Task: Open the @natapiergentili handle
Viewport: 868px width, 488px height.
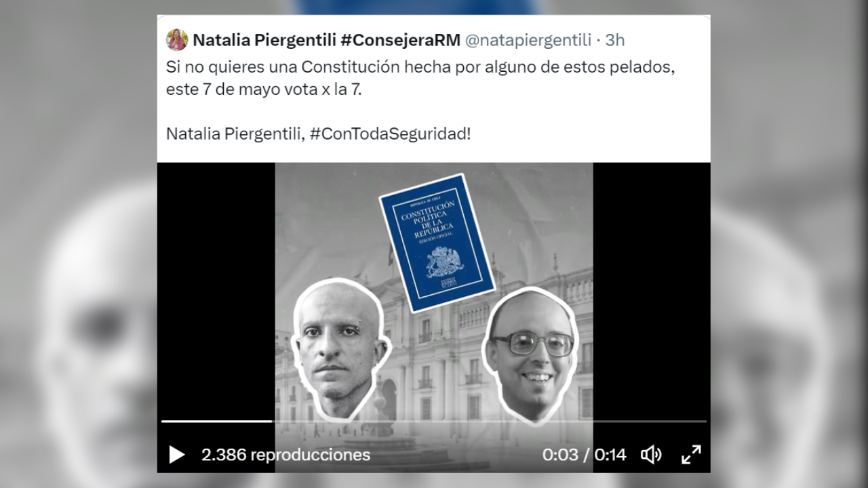Action: pos(528,40)
